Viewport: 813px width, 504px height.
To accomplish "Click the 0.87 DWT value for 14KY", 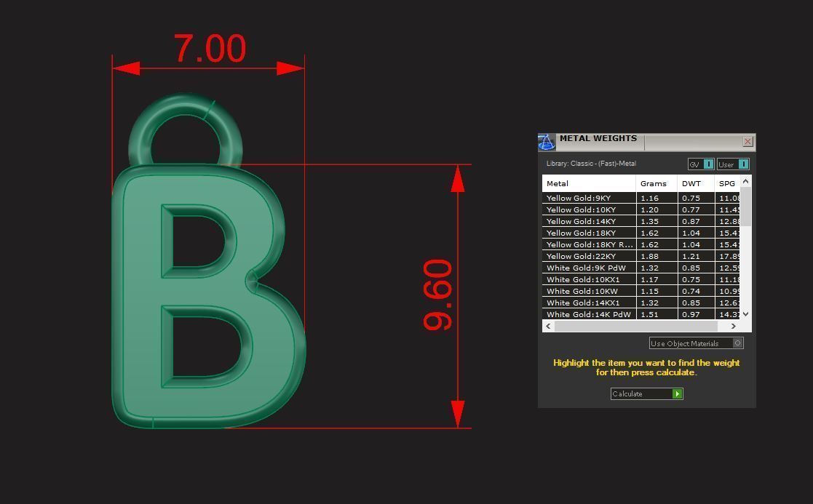I will [x=691, y=221].
